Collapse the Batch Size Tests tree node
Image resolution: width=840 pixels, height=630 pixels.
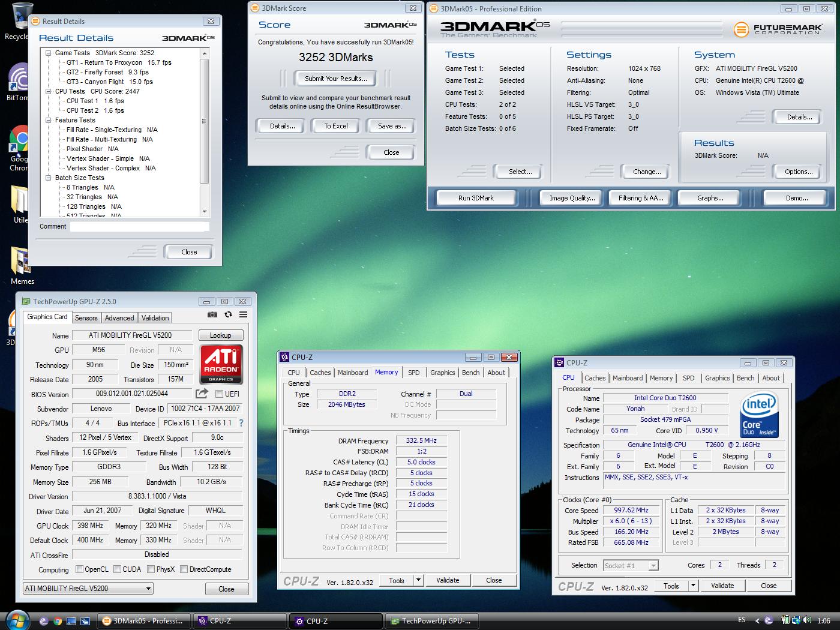(49, 178)
